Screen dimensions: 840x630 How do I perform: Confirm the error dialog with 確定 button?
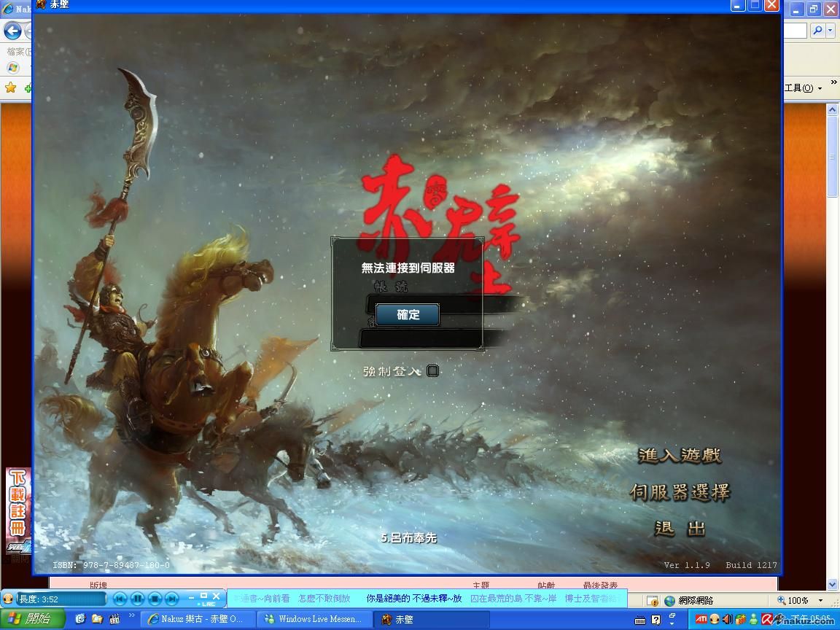click(408, 314)
